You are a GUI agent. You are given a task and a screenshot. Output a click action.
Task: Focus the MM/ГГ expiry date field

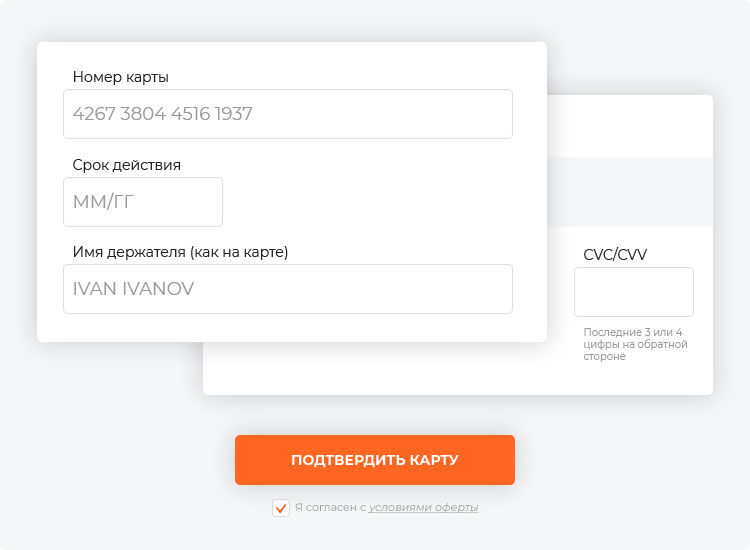[143, 202]
